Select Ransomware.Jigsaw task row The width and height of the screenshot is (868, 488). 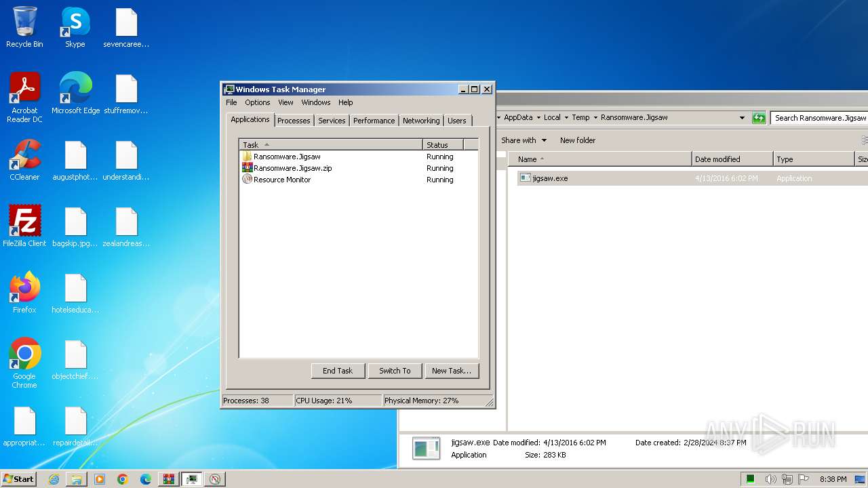pos(359,157)
